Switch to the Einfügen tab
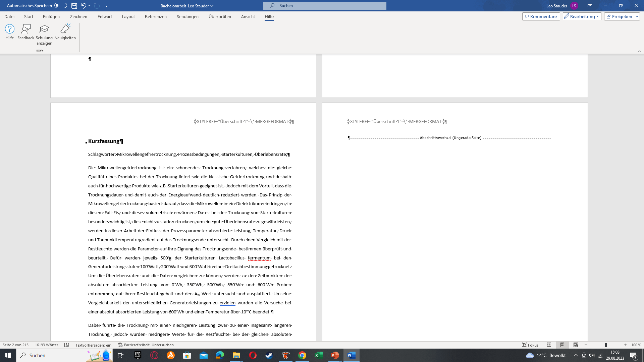This screenshot has height=362, width=644. point(51,16)
